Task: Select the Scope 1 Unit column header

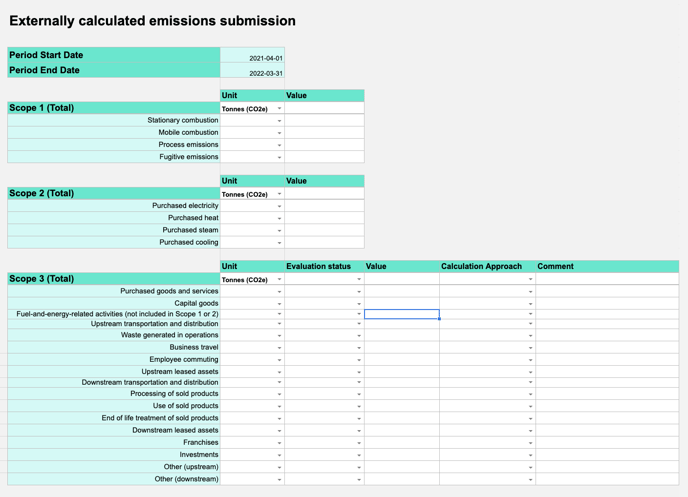Action: pos(252,95)
